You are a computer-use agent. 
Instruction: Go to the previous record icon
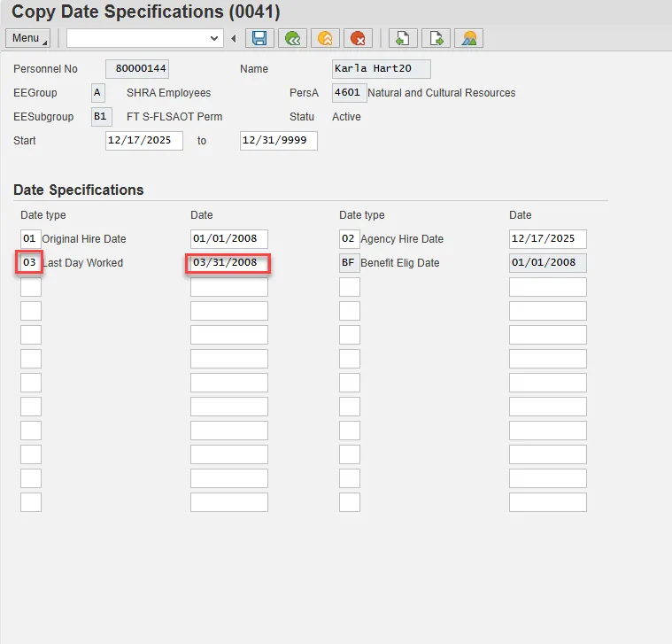[402, 38]
